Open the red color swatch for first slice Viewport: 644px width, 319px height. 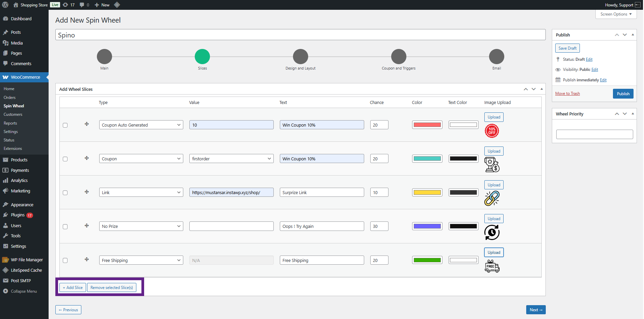(x=427, y=125)
